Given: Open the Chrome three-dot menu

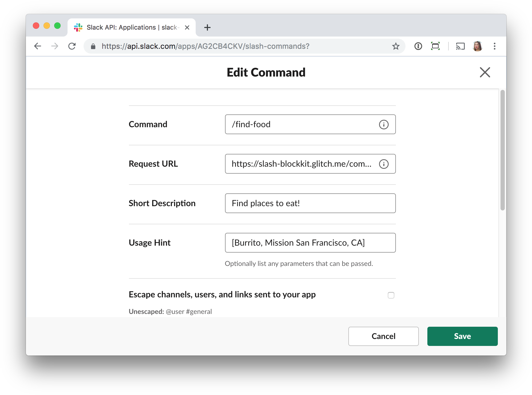Looking at the screenshot, I should pos(494,46).
